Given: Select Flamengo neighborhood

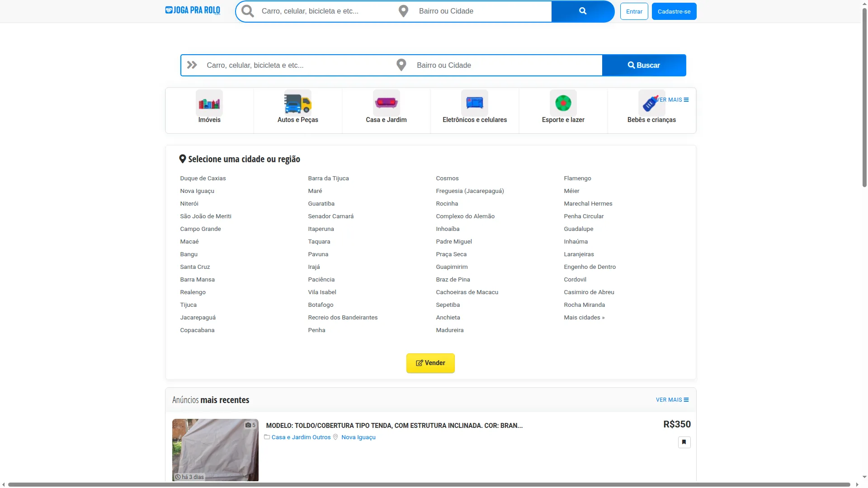Looking at the screenshot, I should coord(577,178).
